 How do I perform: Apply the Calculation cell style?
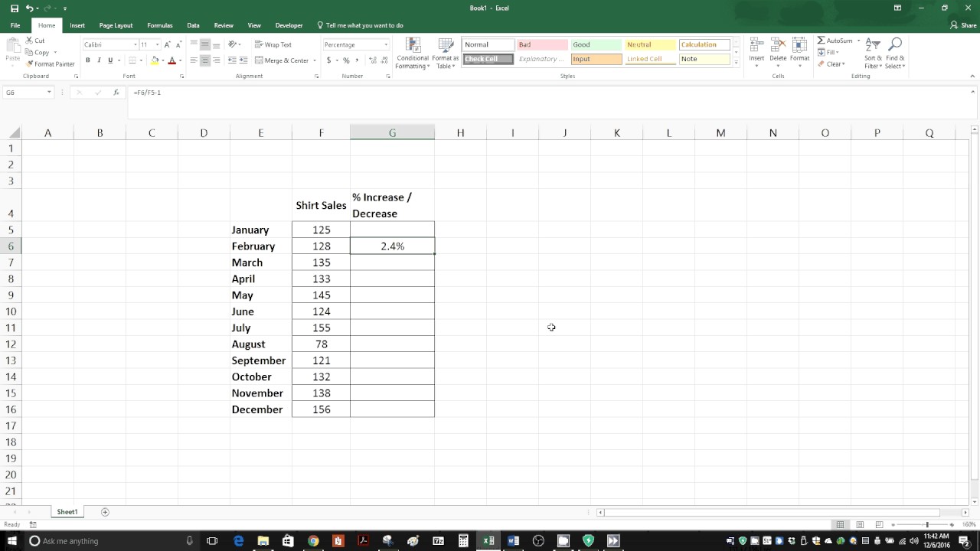[704, 44]
